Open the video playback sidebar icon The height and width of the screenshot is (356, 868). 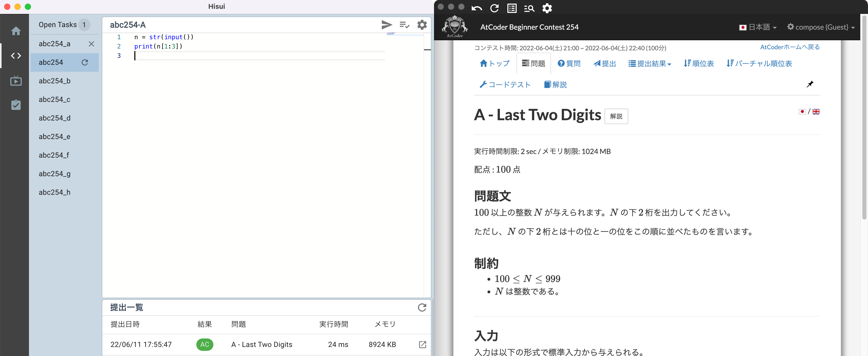pyautogui.click(x=16, y=81)
